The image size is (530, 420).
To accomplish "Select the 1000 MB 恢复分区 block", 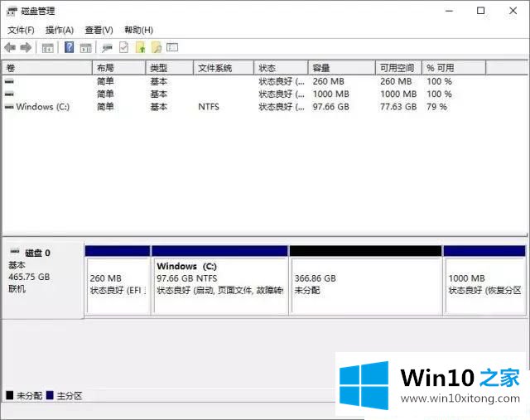I will (484, 281).
